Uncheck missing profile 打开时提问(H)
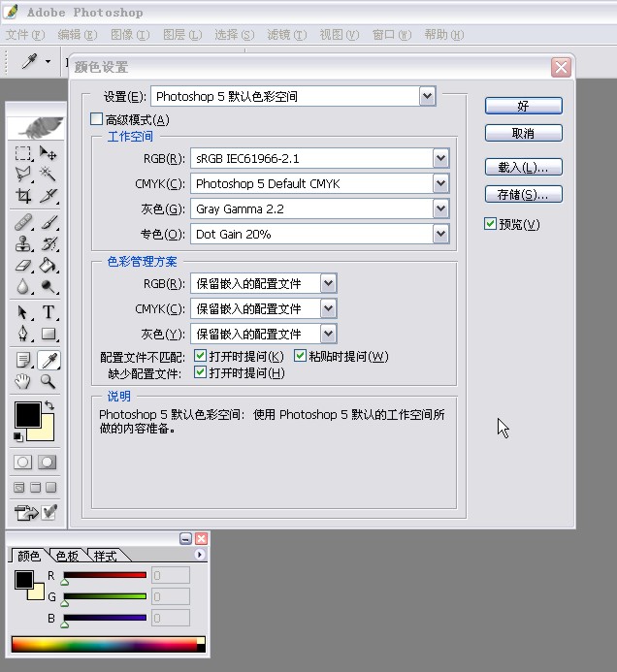This screenshot has height=672, width=617. pos(200,372)
